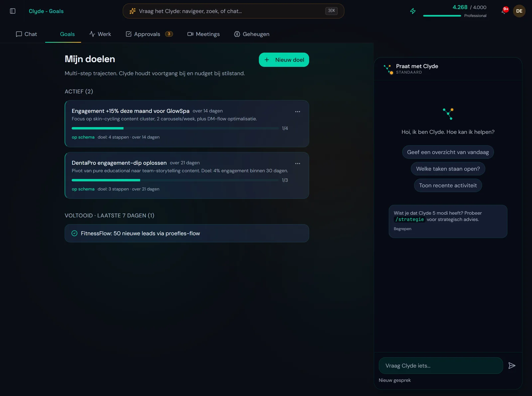Click the 4.268 credits count
Screen dimensions: 532x396
(460, 7)
